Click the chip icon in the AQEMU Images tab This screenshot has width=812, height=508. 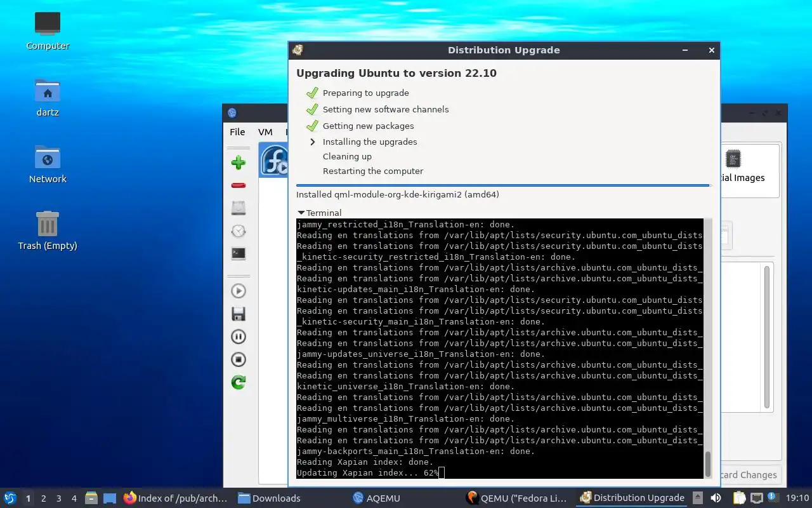coord(733,159)
